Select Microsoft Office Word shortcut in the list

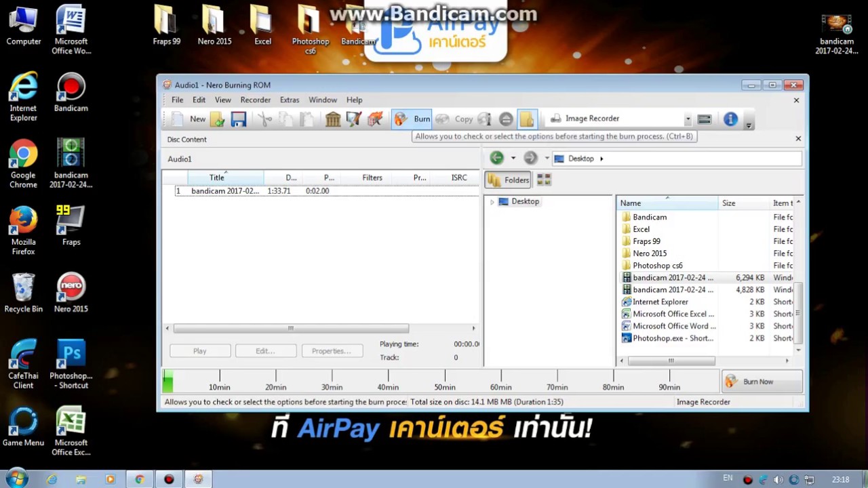[670, 326]
